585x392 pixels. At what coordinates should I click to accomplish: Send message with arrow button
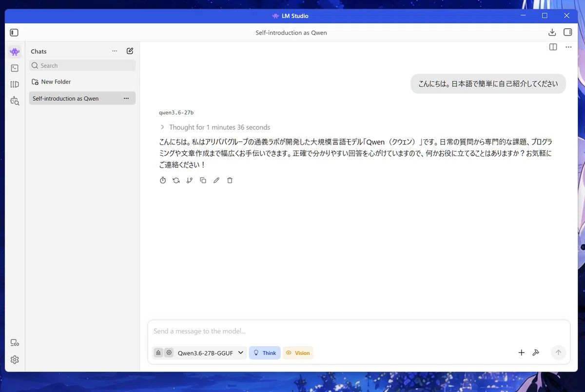pos(558,353)
